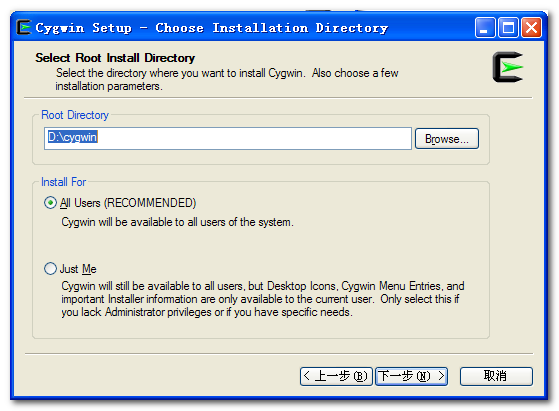Click the Just Me description paragraph
The height and width of the screenshot is (411, 559).
coord(263,299)
